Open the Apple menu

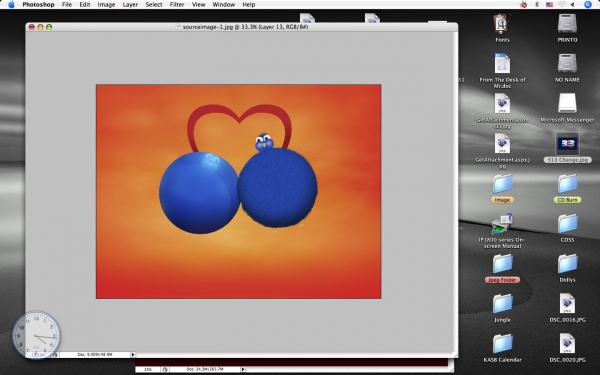click(x=11, y=5)
